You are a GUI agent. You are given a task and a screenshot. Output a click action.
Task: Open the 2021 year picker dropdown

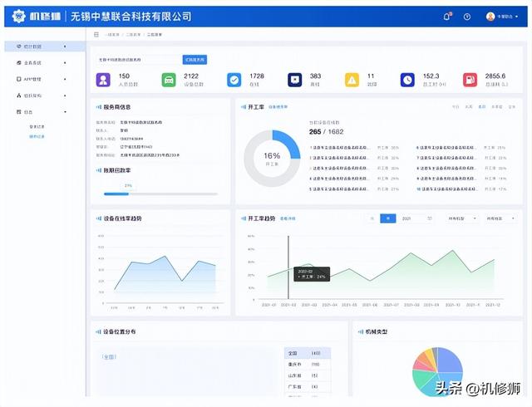(x=416, y=218)
